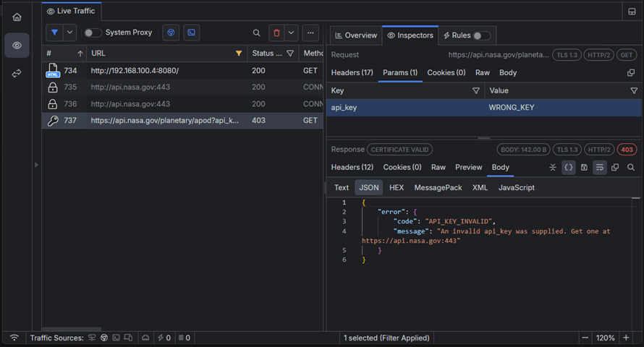644x347 pixels.
Task: Toggle word wrap in response body
Action: point(600,167)
